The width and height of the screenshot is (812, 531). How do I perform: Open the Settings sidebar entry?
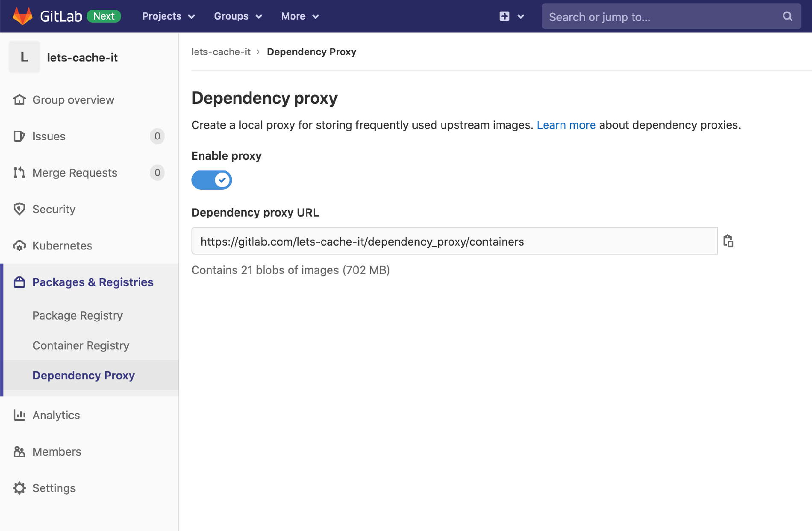[x=54, y=488]
